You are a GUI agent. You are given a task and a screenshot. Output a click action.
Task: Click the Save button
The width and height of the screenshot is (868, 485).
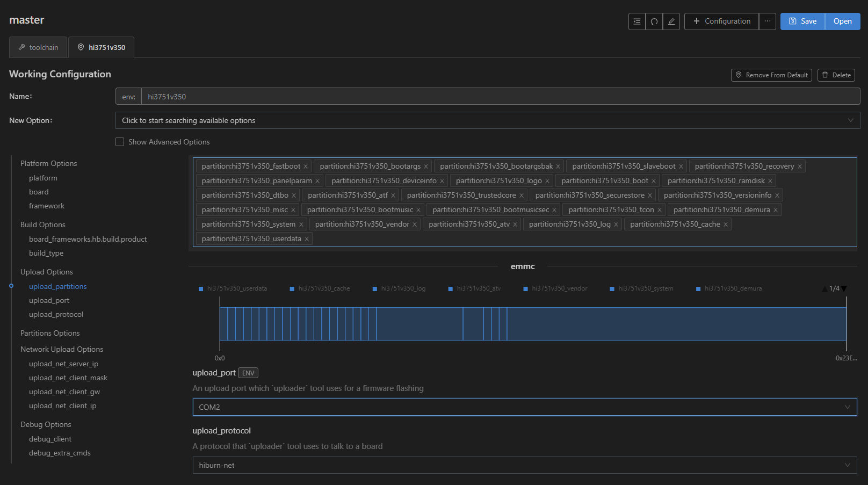pos(802,21)
